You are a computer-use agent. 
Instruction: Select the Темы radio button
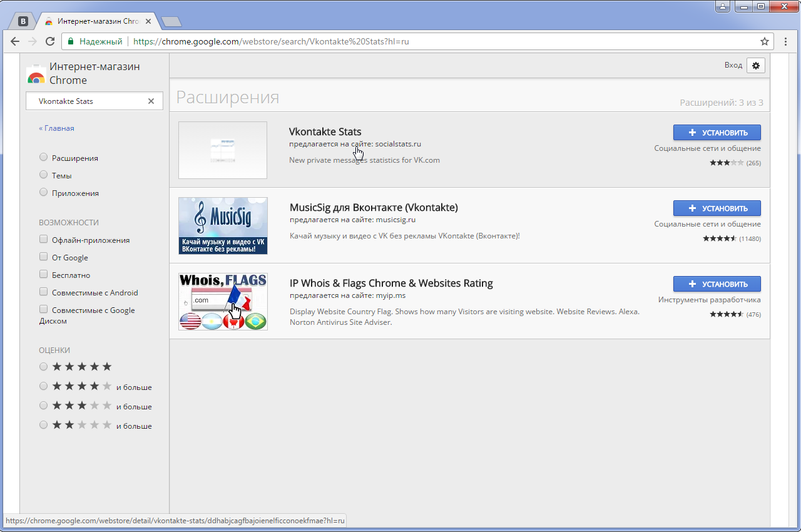(x=43, y=175)
